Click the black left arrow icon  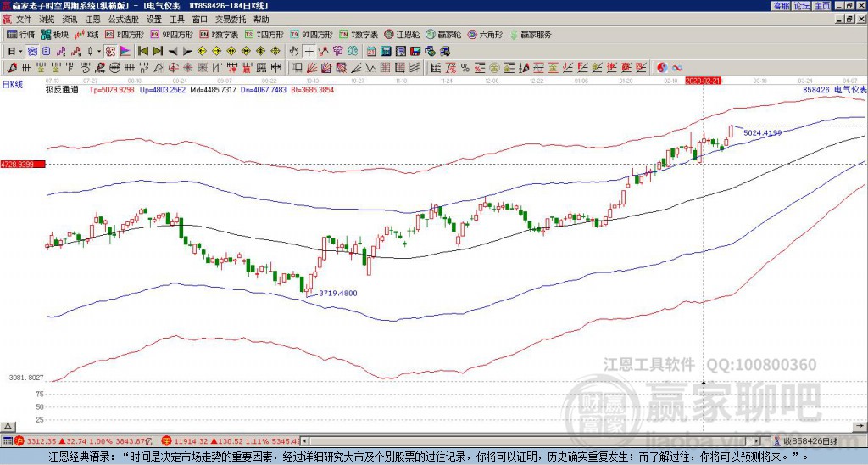tap(173, 52)
